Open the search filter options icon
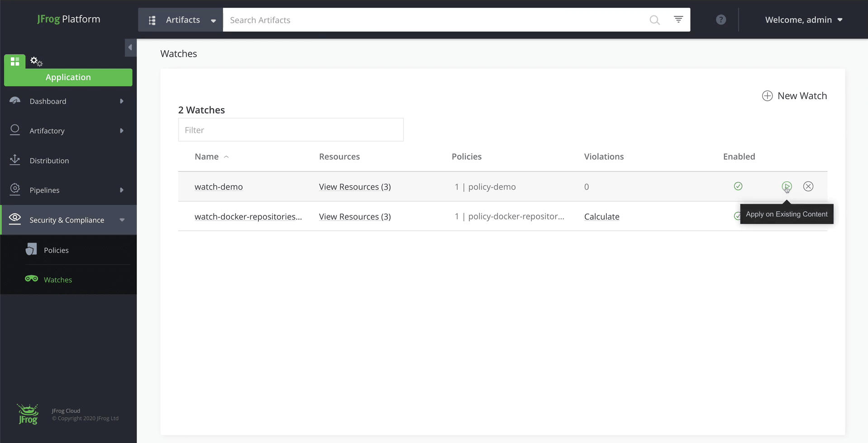 [x=678, y=19]
